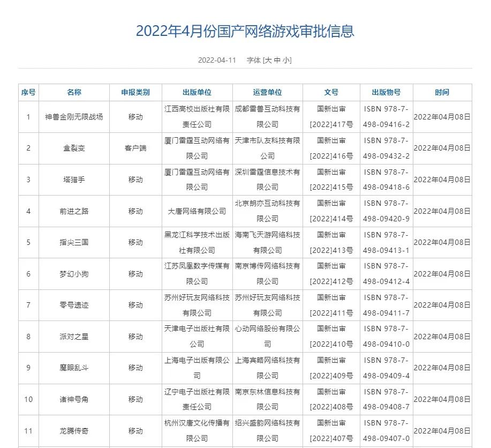Select game name 指尖三国
Image resolution: width=491 pixels, height=448 pixels.
coord(74,242)
